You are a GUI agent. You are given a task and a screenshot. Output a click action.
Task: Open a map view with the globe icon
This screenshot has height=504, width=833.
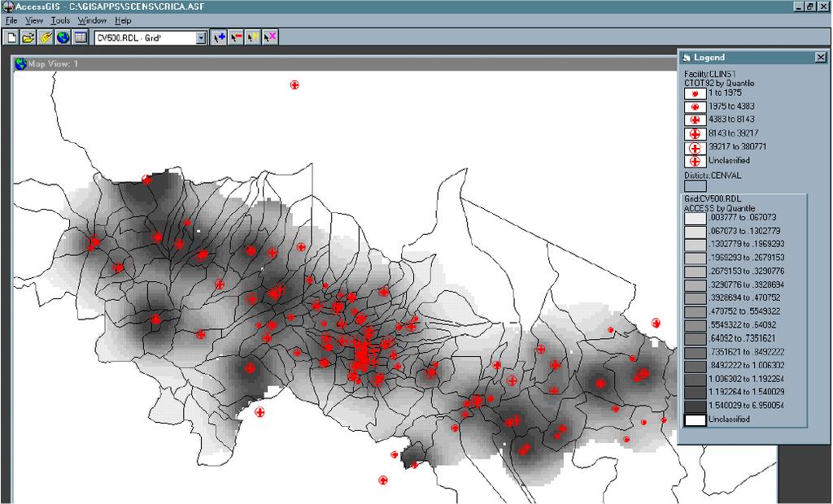click(63, 37)
